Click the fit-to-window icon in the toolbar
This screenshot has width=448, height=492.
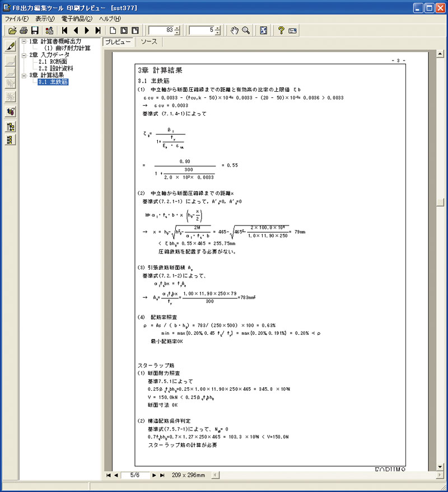[264, 30]
